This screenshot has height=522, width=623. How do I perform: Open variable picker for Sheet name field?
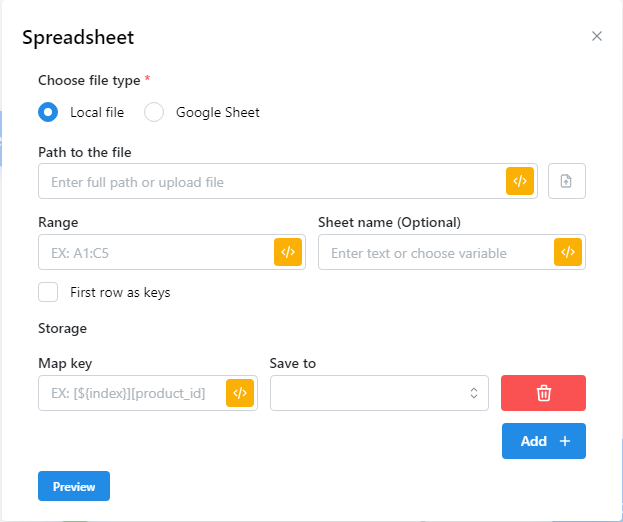coord(568,252)
